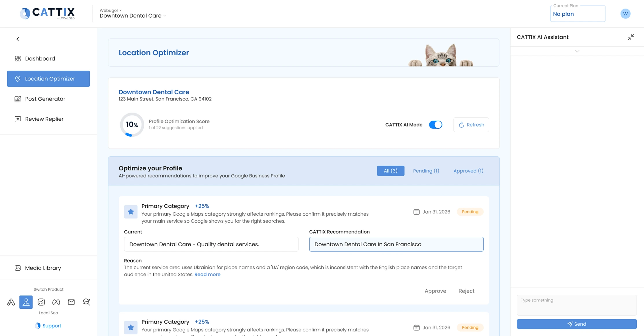644x336 pixels.
Task: Click the CATTIX logo
Action: (x=47, y=13)
